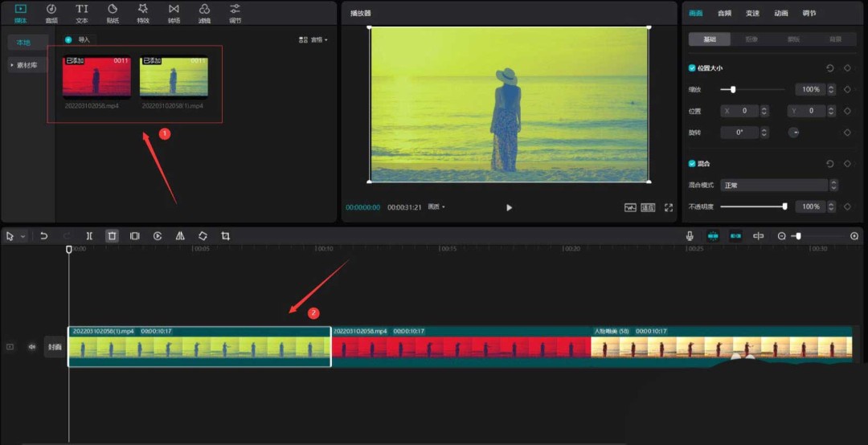Uncheck the 位置大小 checkbox
This screenshot has height=445, width=868.
click(x=693, y=68)
